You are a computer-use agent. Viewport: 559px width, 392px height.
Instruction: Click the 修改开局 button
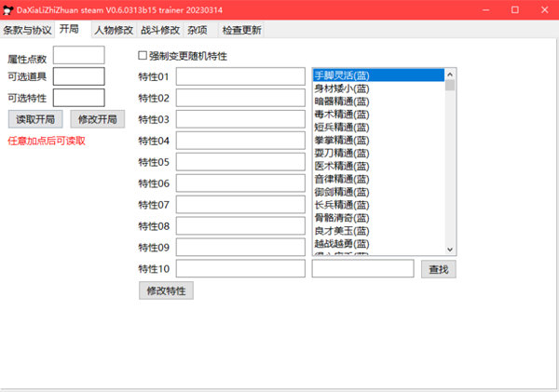98,119
